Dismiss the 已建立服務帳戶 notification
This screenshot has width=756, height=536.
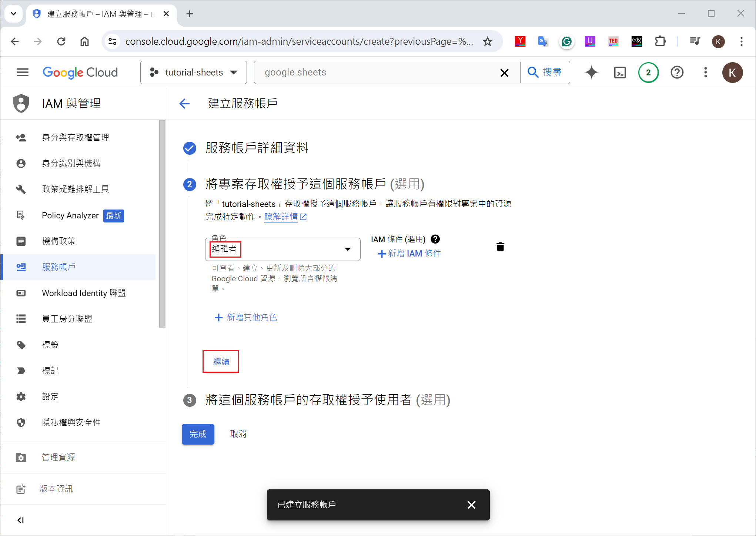pos(471,505)
